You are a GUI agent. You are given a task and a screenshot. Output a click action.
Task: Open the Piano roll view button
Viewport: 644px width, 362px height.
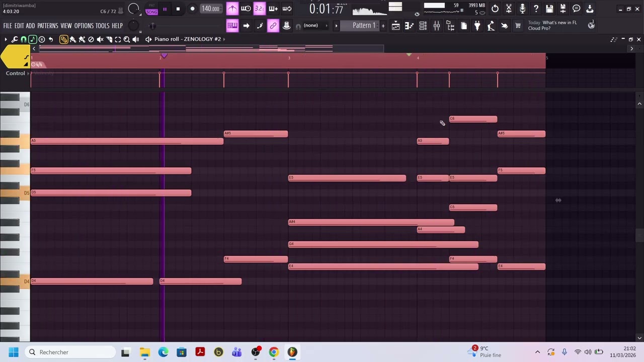(409, 26)
